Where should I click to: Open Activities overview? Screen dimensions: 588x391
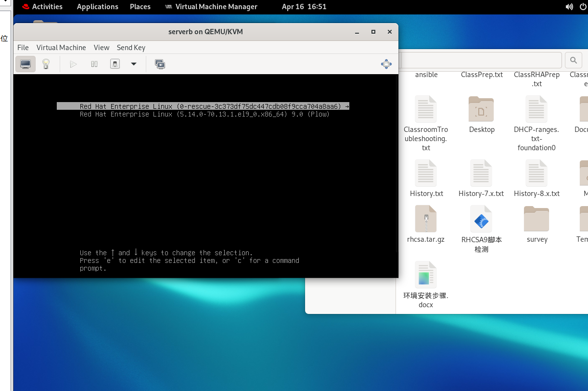(42, 7)
